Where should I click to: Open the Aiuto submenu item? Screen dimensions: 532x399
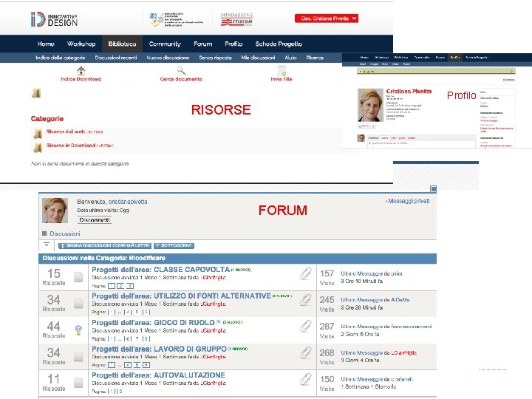(x=291, y=58)
